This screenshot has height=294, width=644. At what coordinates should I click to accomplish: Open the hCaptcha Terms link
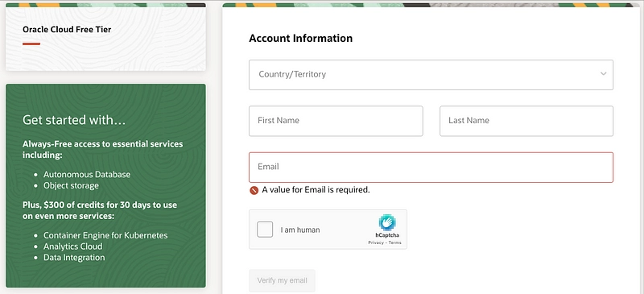395,243
